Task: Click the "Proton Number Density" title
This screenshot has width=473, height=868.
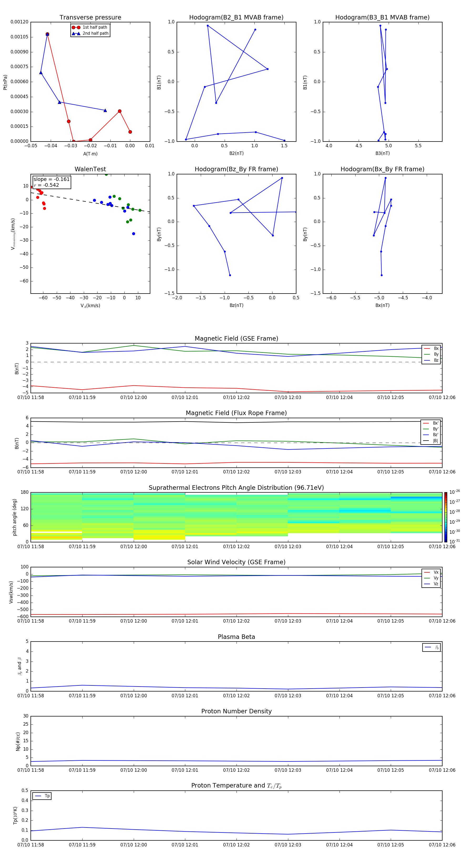Action: 236,711
